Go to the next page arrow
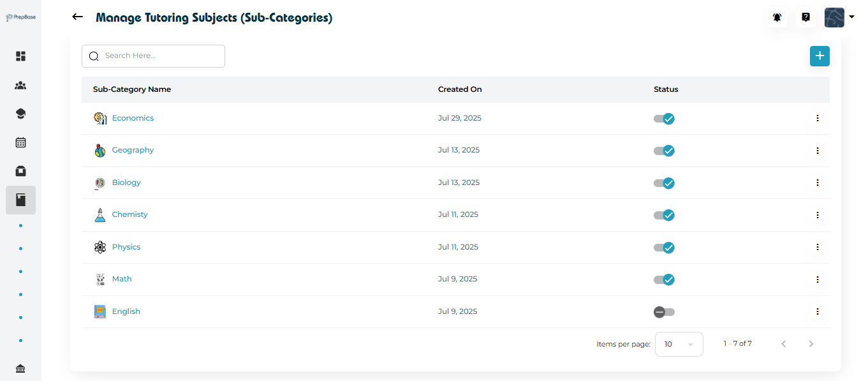The height and width of the screenshot is (381, 868). click(811, 344)
